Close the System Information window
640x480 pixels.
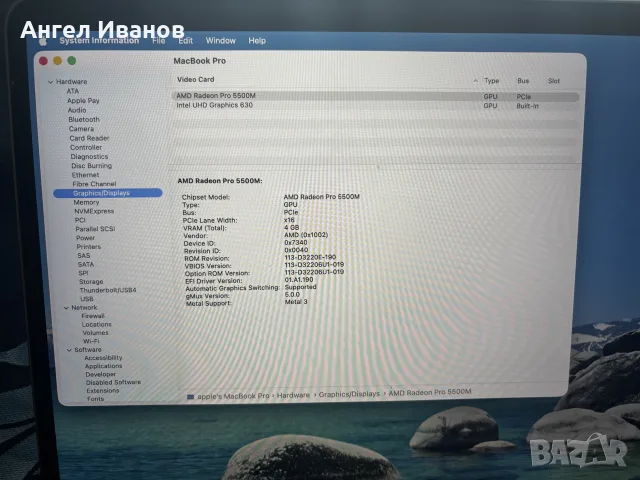[x=43, y=61]
